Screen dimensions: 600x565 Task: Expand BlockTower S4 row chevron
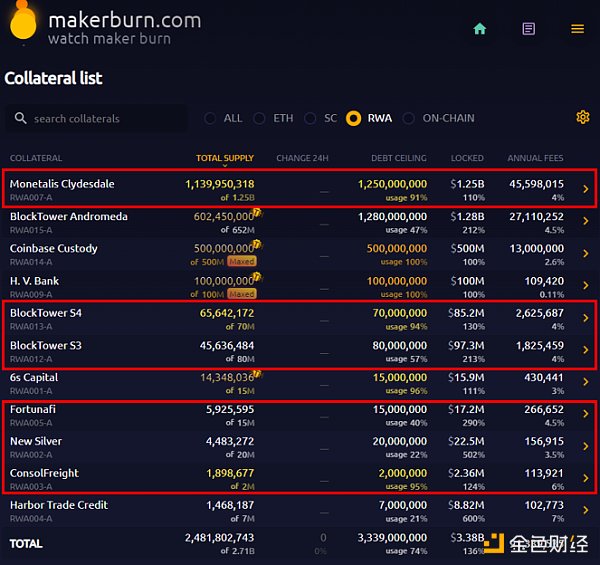click(x=585, y=318)
